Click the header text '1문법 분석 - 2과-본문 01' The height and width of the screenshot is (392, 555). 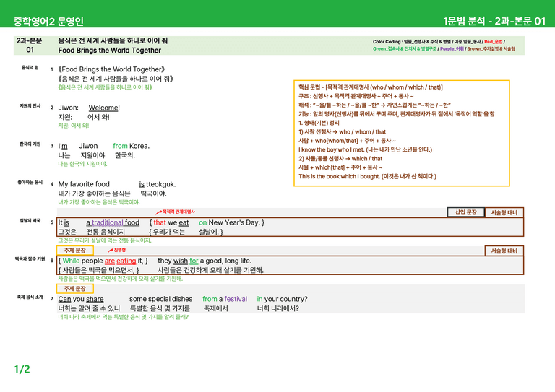tap(494, 21)
